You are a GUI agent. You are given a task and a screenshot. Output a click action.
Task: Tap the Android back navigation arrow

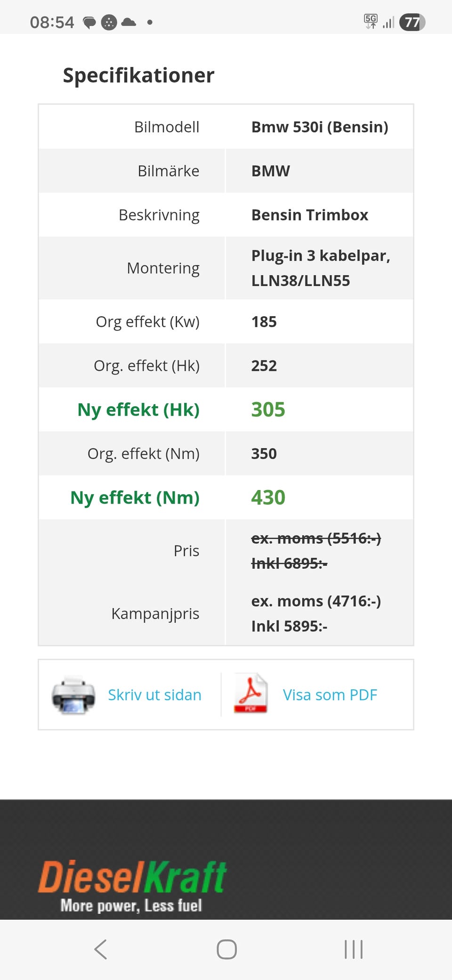coord(101,949)
